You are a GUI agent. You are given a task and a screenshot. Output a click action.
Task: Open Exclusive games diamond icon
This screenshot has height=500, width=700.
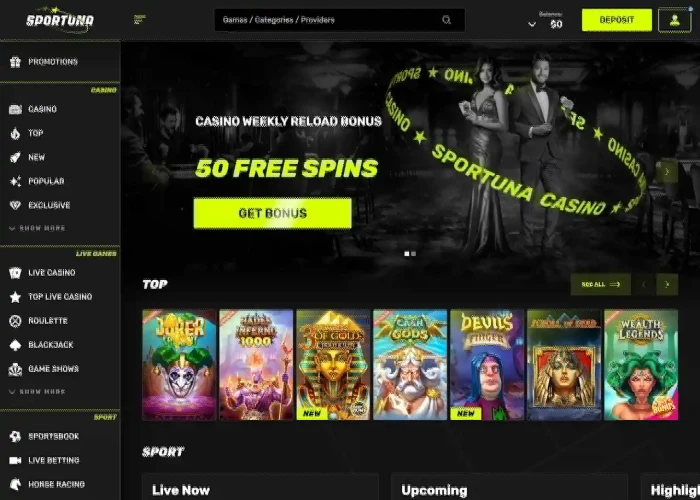coord(15,205)
